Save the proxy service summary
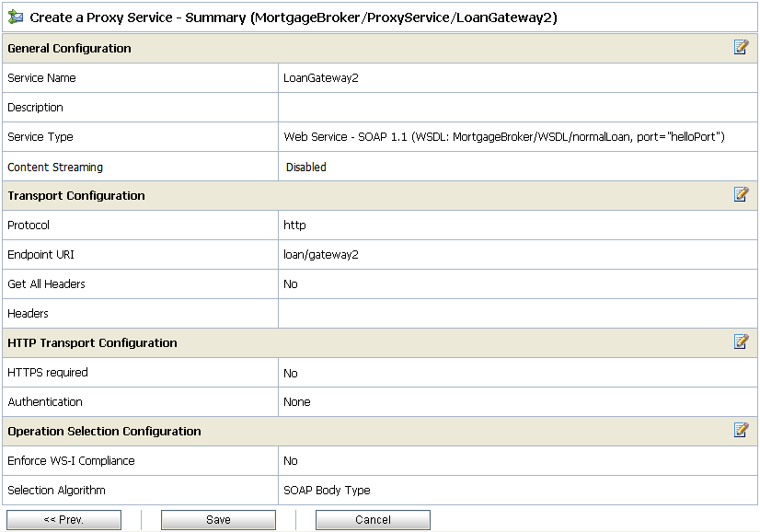This screenshot has width=760, height=532. point(218,520)
